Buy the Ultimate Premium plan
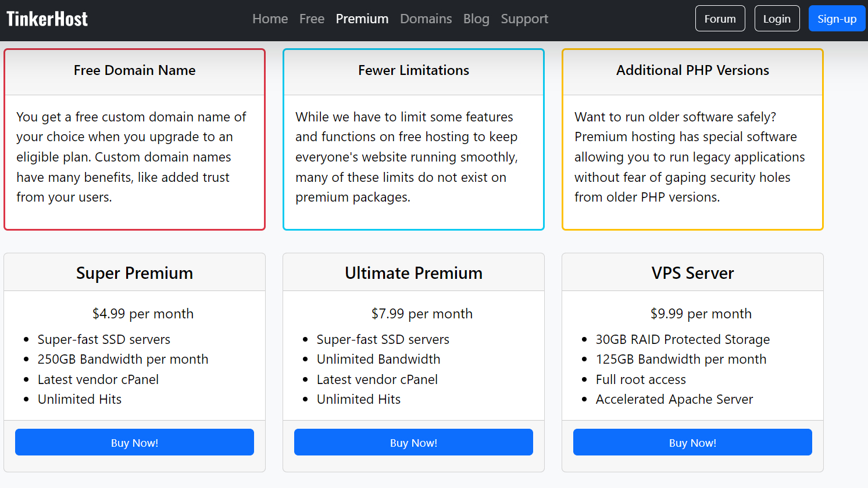 point(413,442)
